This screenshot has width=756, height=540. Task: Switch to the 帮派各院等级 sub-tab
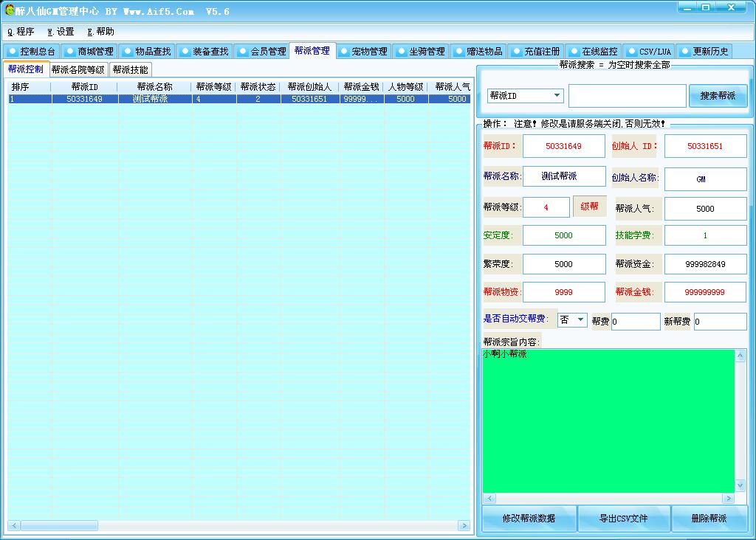(x=78, y=70)
